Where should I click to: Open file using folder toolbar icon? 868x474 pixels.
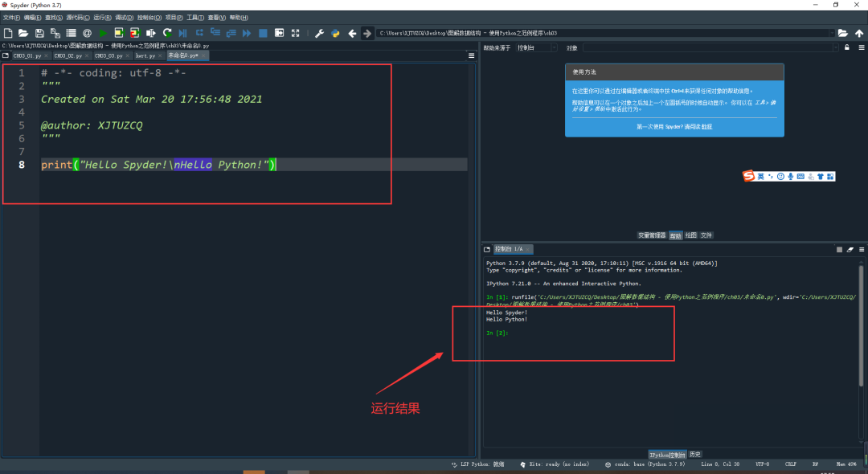tap(23, 33)
